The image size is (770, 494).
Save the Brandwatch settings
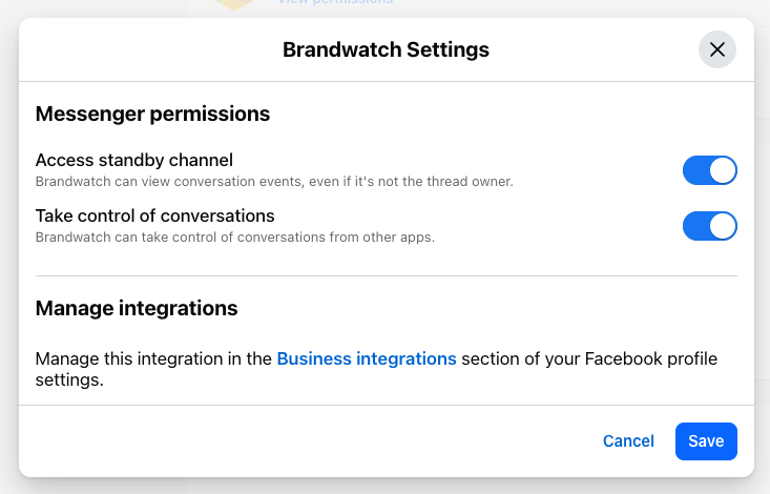(x=706, y=441)
